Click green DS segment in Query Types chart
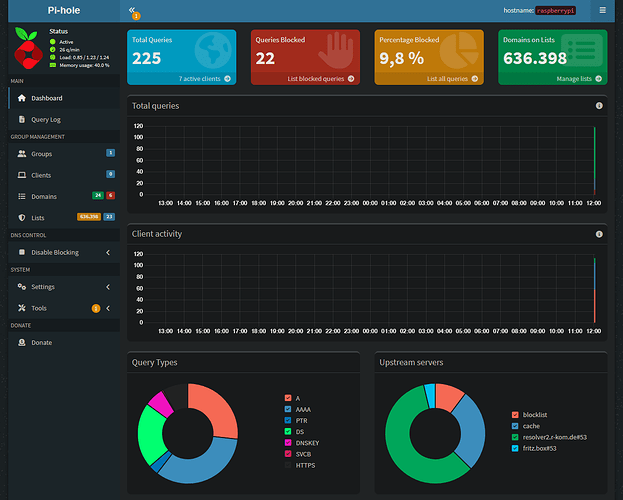Screen dimensions: 623x500 150,433
